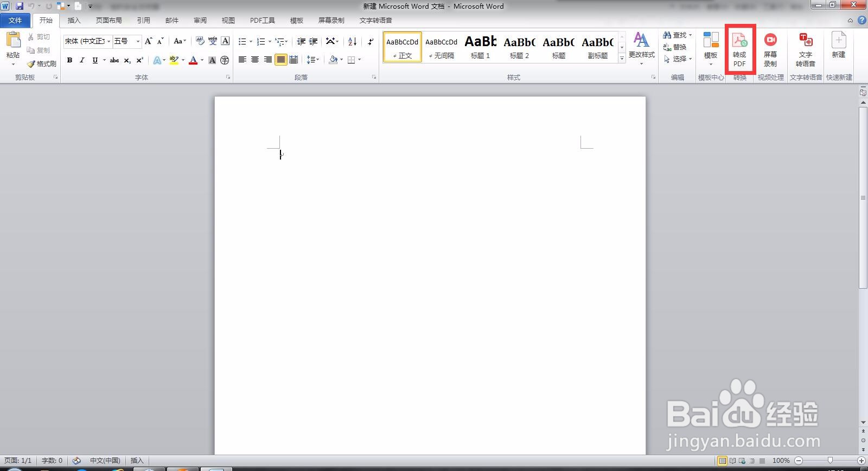
Task: Show paragraph marks icon
Action: click(371, 41)
